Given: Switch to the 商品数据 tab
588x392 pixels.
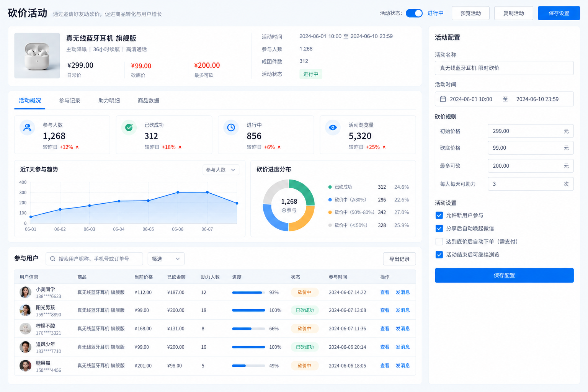Looking at the screenshot, I should [x=149, y=101].
